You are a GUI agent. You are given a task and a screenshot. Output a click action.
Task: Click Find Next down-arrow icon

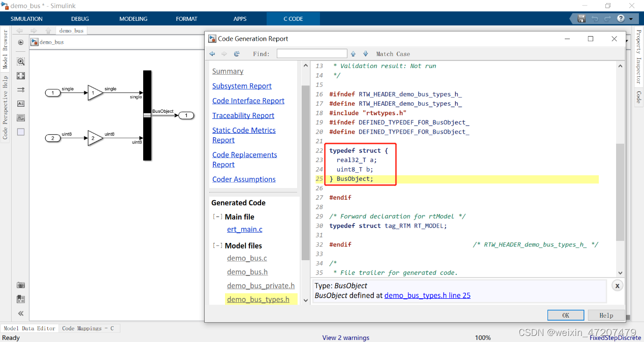point(365,54)
